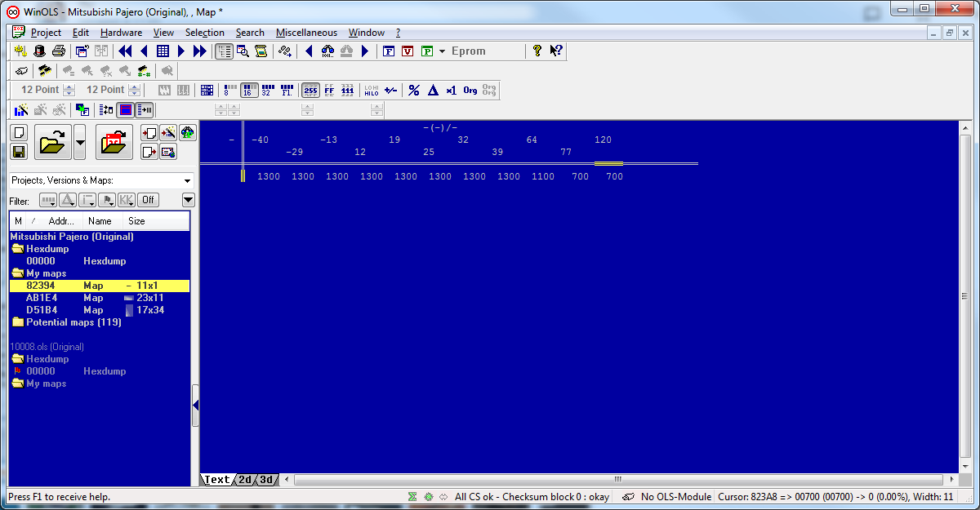The height and width of the screenshot is (510, 980).
Task: Open the Projects, Versions & Maps dropdown
Action: tap(187, 180)
